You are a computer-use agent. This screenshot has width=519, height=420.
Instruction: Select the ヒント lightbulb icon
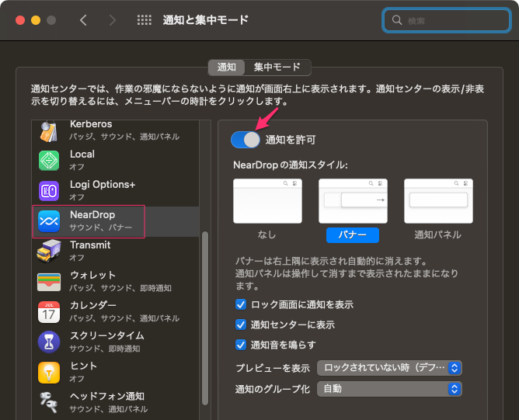coord(49,373)
